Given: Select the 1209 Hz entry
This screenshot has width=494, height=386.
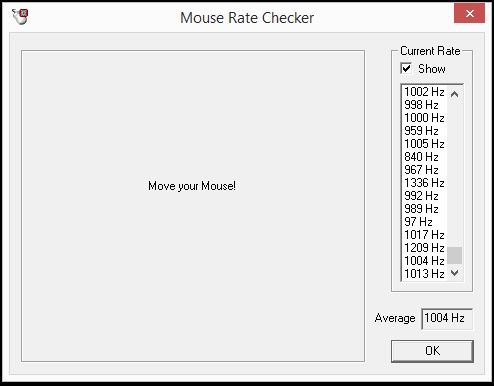Looking at the screenshot, I should (x=424, y=248).
